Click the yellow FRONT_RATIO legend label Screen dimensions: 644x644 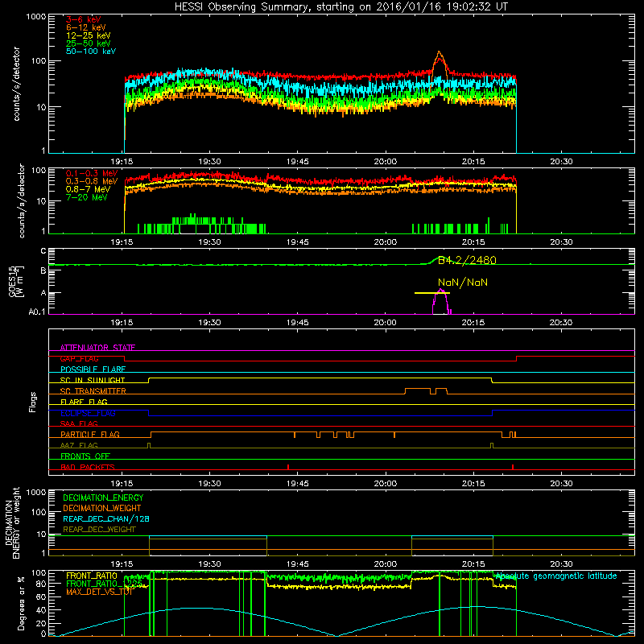coord(92,576)
